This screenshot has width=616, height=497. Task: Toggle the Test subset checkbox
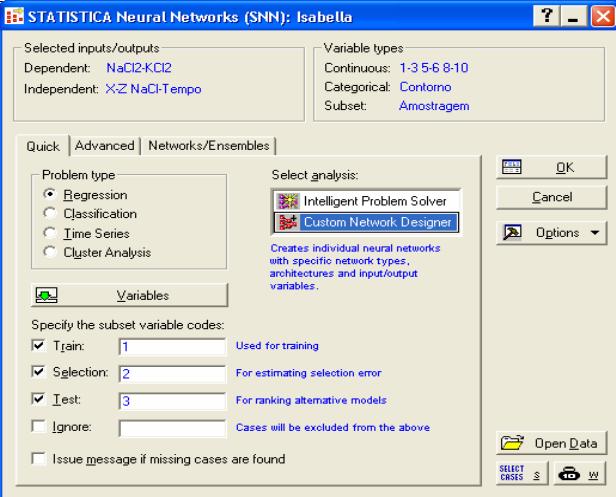[x=38, y=399]
